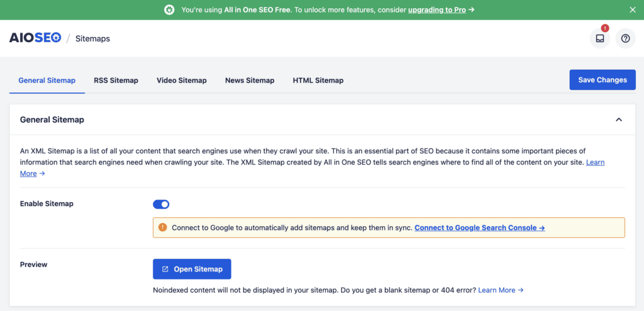Collapse the General Sitemap section
The image size is (644, 311).
(619, 120)
